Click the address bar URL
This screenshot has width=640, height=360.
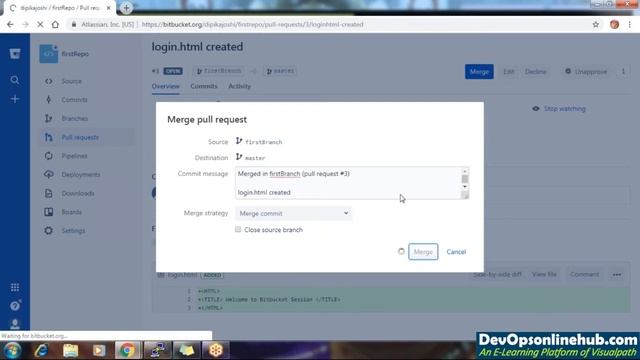(x=252, y=24)
